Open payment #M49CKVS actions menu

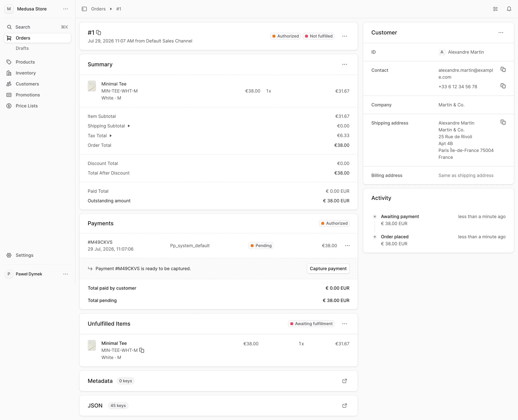(347, 246)
